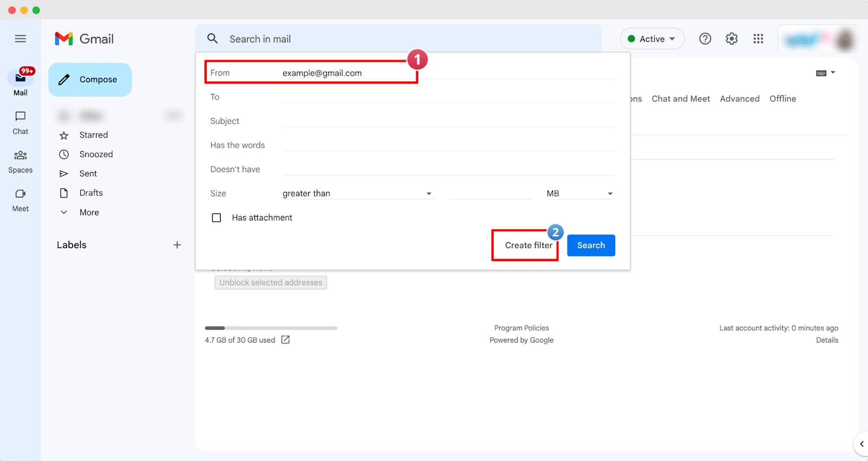Open the Starred folder
The image size is (868, 461).
click(93, 135)
